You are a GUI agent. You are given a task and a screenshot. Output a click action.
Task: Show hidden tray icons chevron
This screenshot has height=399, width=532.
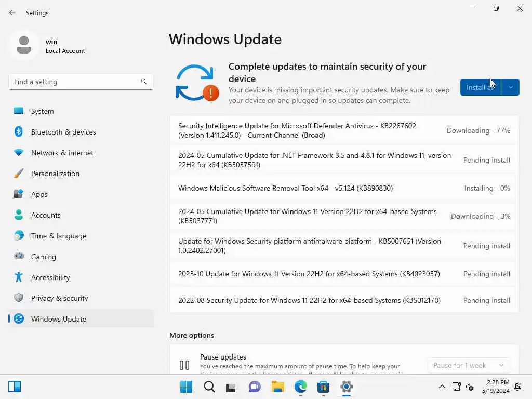pos(442,387)
